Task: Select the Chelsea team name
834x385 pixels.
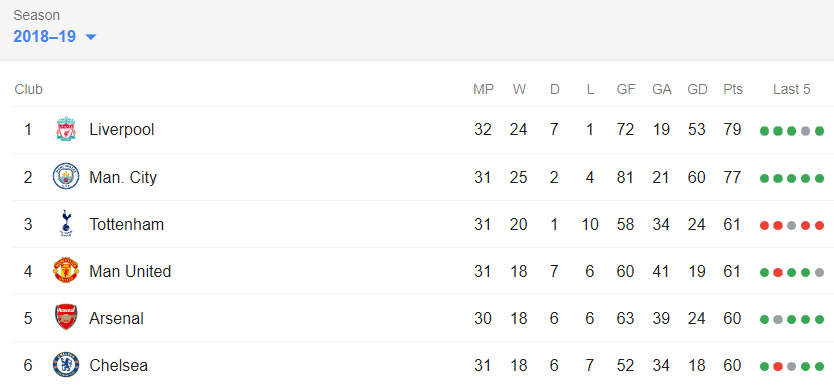Action: point(119,366)
